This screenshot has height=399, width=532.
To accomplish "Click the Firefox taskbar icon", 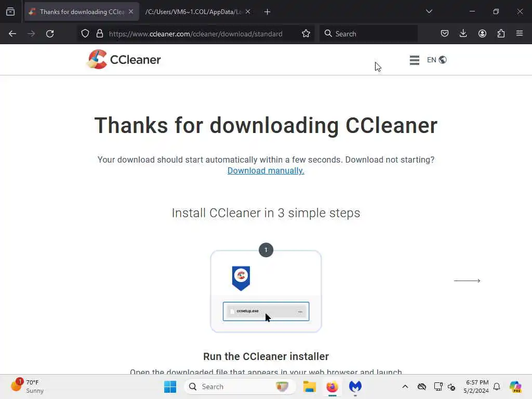I will click(x=332, y=387).
